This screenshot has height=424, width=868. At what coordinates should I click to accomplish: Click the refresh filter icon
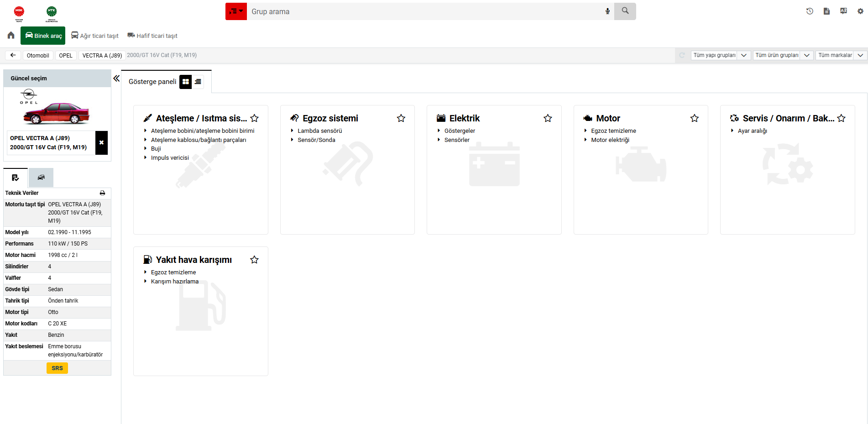tap(682, 55)
